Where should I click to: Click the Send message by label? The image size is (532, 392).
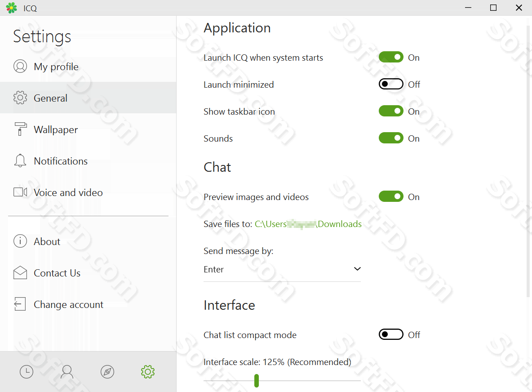pyautogui.click(x=239, y=251)
